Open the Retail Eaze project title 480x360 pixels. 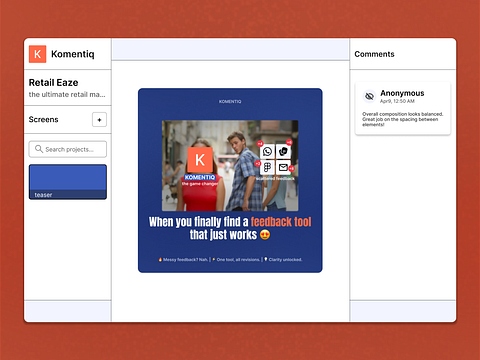pos(53,82)
